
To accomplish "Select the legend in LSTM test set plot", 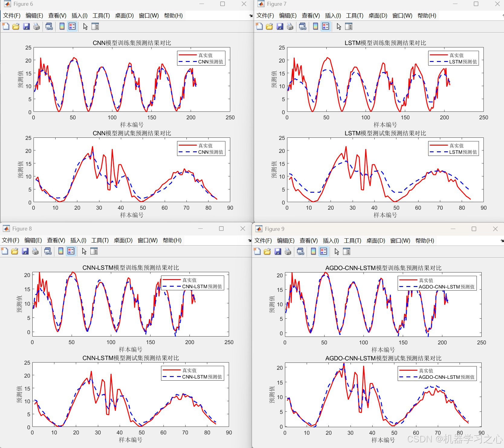I will coord(454,149).
